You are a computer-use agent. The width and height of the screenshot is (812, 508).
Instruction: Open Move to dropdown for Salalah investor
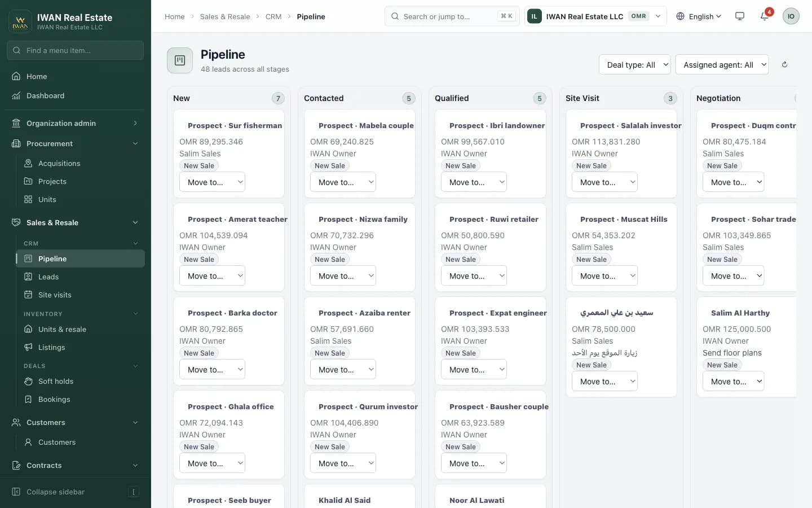pyautogui.click(x=604, y=182)
